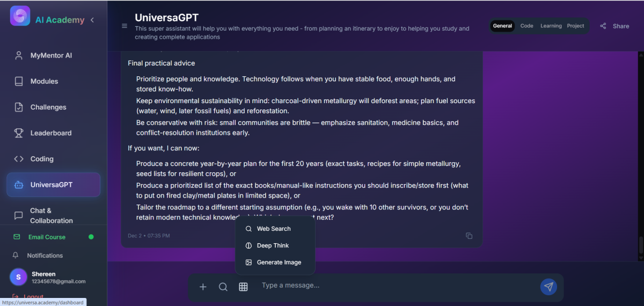Click the plus attachment icon

[203, 287]
